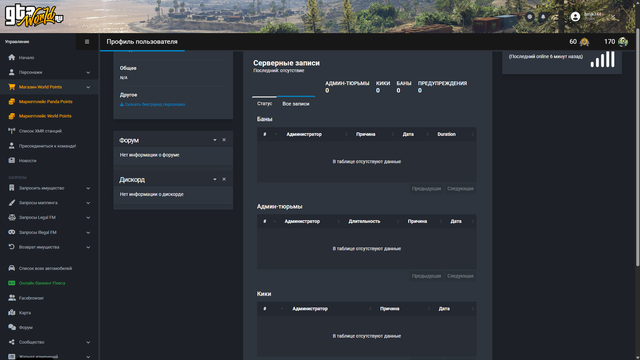Expand the Сообщество submenu chevron
640x360 pixels.
click(88, 342)
